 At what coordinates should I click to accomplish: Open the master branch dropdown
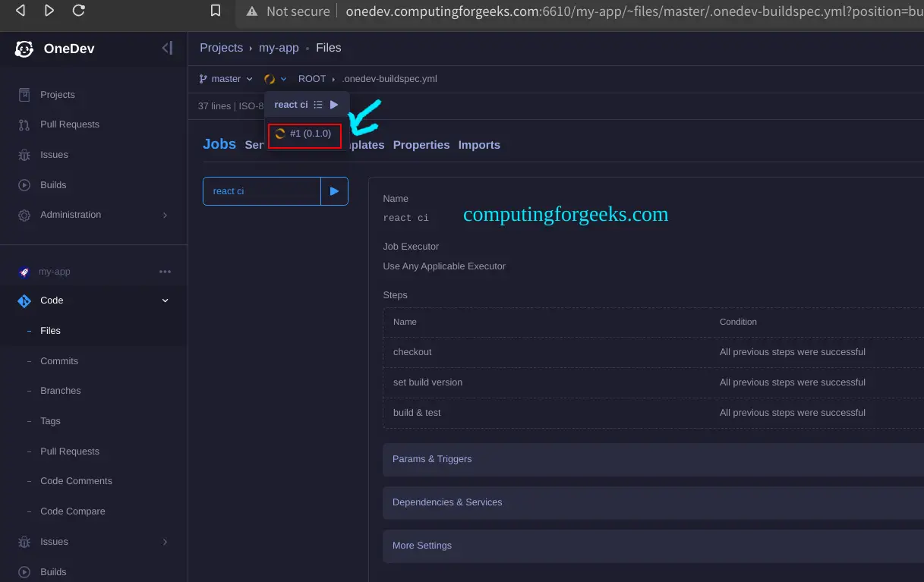(x=225, y=78)
